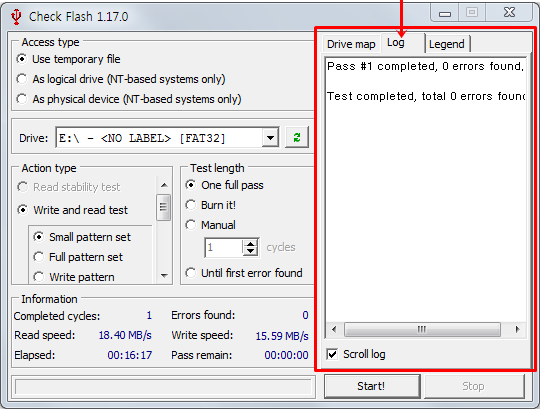Click the 'Test completed' log line

coord(426,96)
